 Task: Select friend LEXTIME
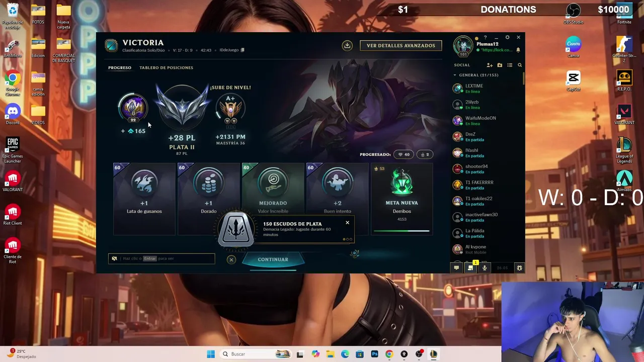486,88
